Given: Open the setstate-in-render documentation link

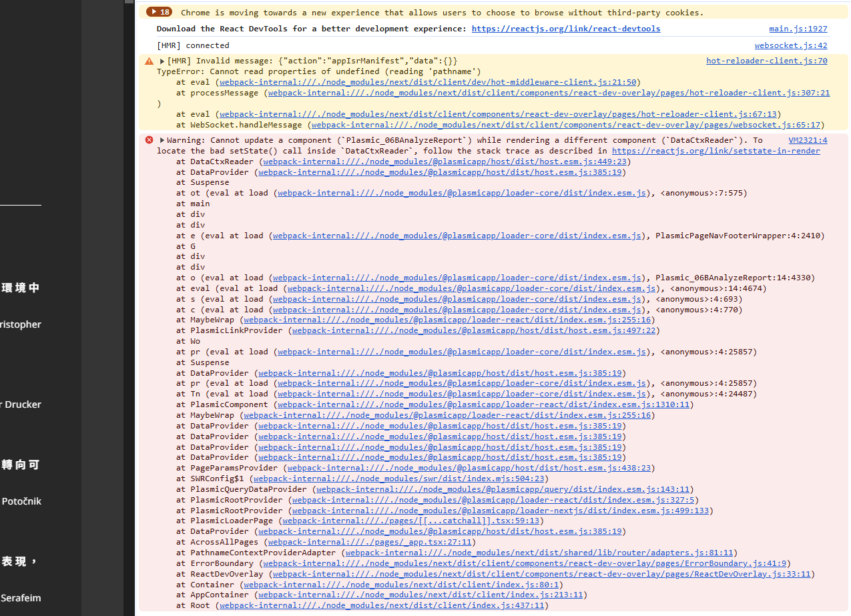Looking at the screenshot, I should [x=716, y=151].
